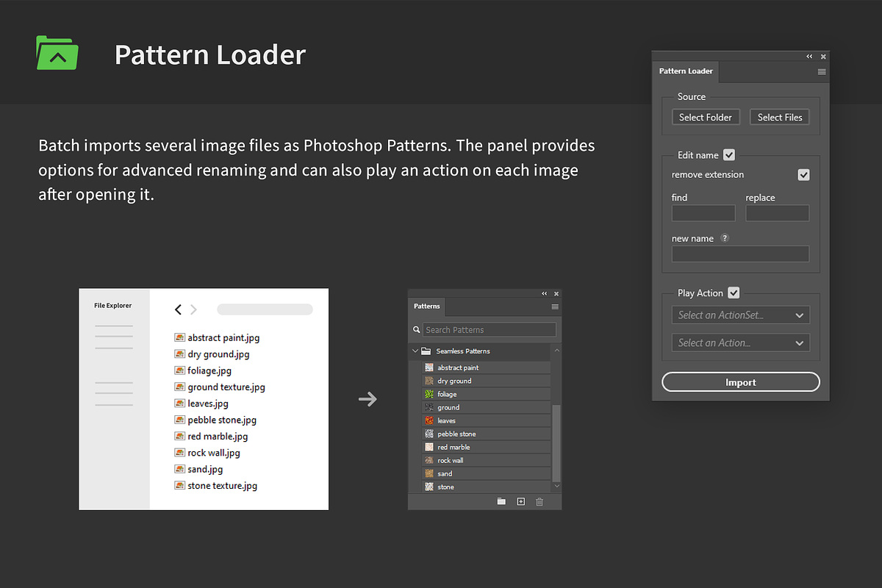Toggle the Edit name checkbox

pos(728,154)
